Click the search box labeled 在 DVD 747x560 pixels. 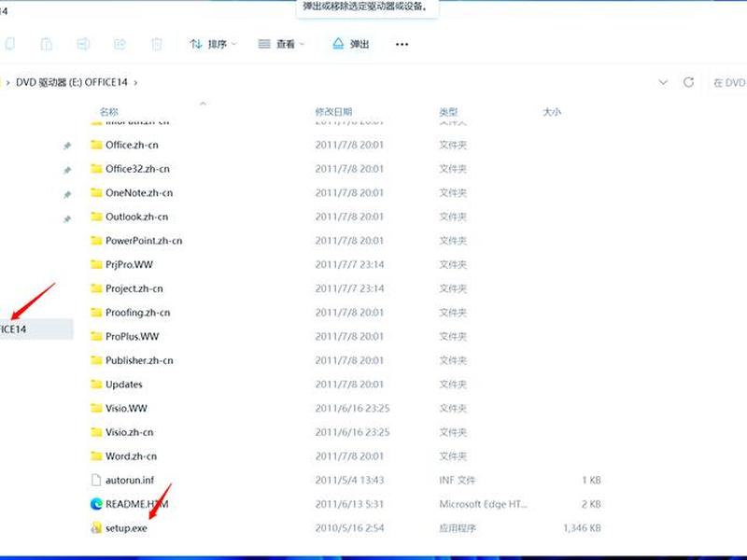click(728, 82)
